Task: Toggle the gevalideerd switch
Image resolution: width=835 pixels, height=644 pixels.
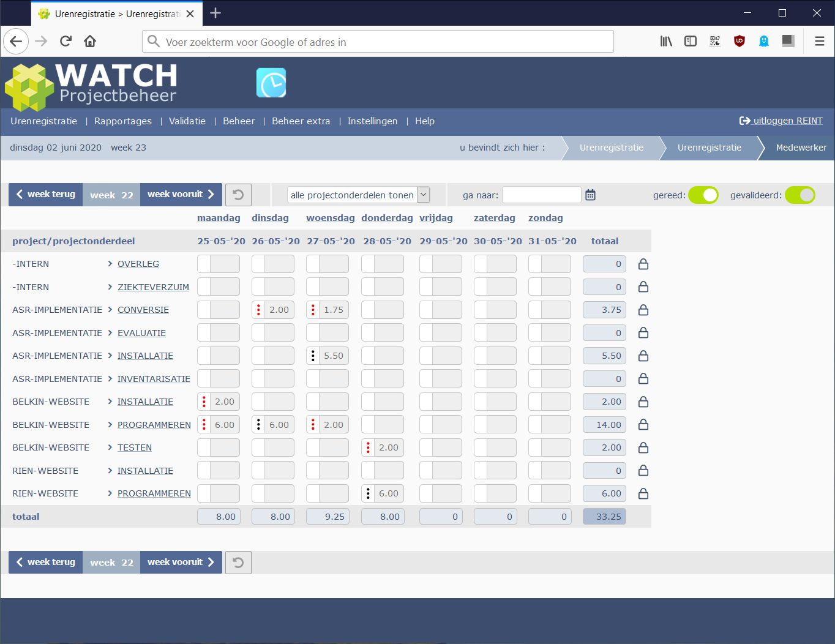Action: [x=799, y=195]
